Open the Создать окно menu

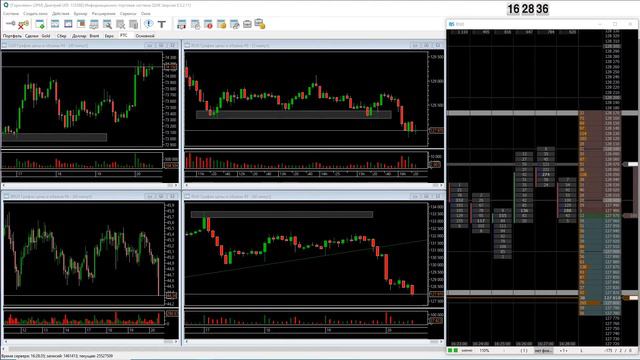(36, 13)
